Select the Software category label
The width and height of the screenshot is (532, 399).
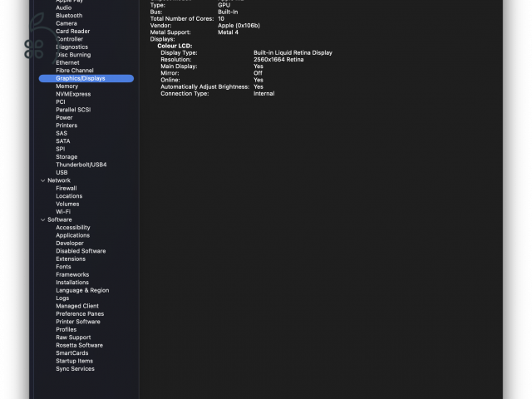(59, 219)
